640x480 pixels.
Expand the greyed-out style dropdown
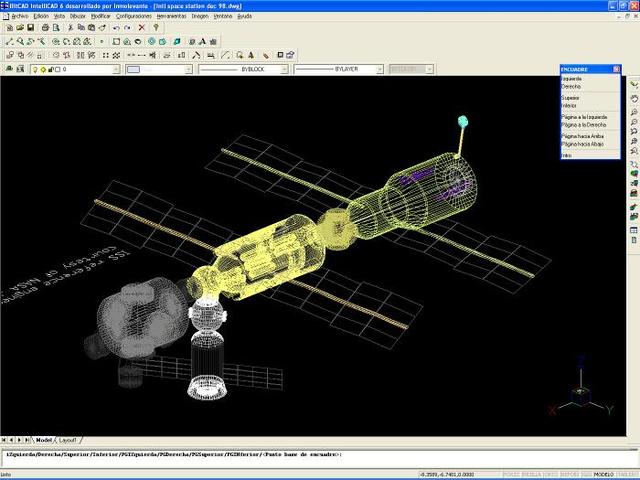click(429, 70)
